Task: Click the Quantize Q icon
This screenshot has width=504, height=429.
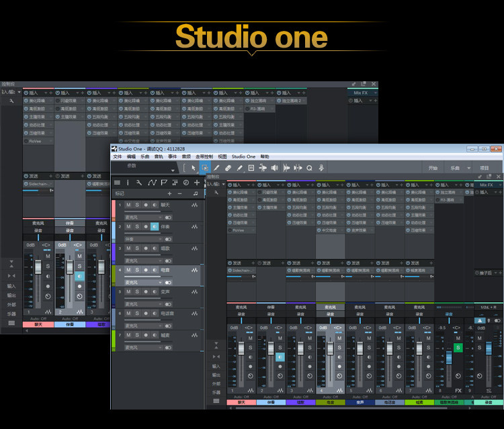Action: pyautogui.click(x=309, y=168)
